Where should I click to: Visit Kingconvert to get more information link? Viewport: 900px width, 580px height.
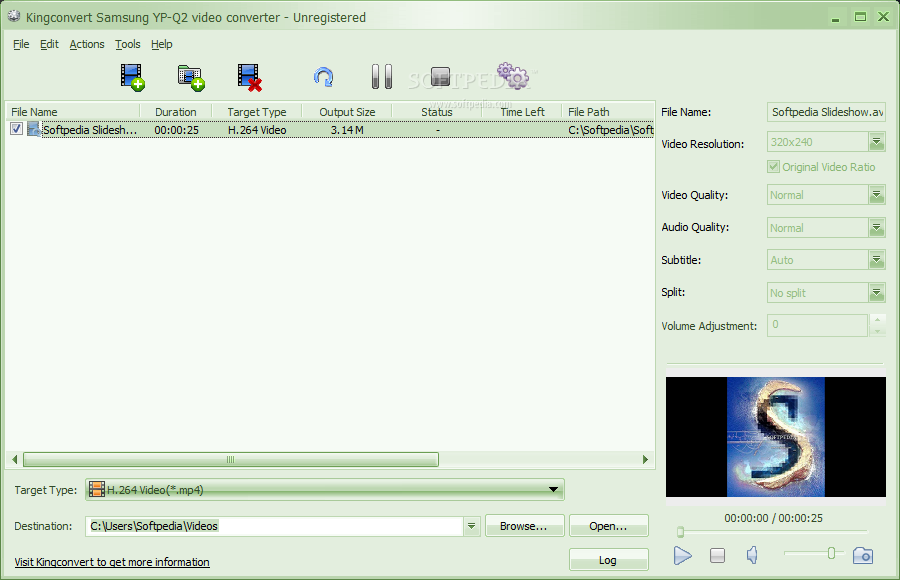click(x=112, y=562)
